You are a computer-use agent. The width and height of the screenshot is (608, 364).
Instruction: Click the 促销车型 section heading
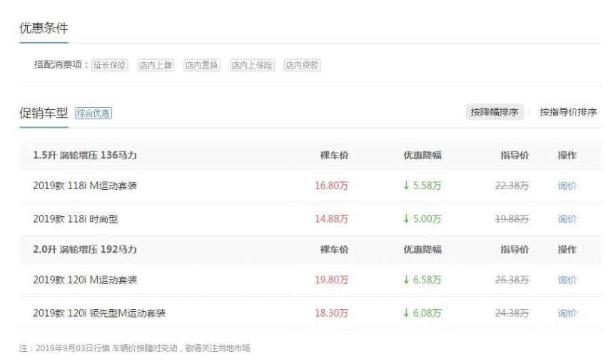click(44, 113)
